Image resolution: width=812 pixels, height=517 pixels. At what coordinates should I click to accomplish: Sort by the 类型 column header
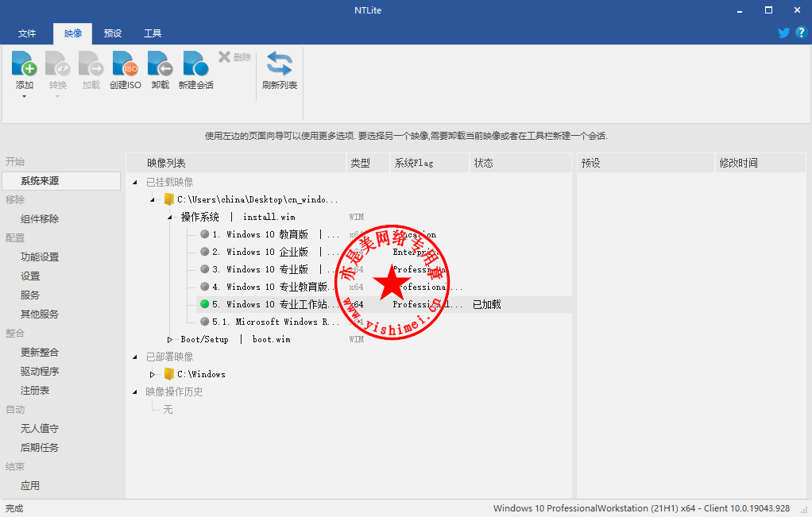click(x=368, y=163)
